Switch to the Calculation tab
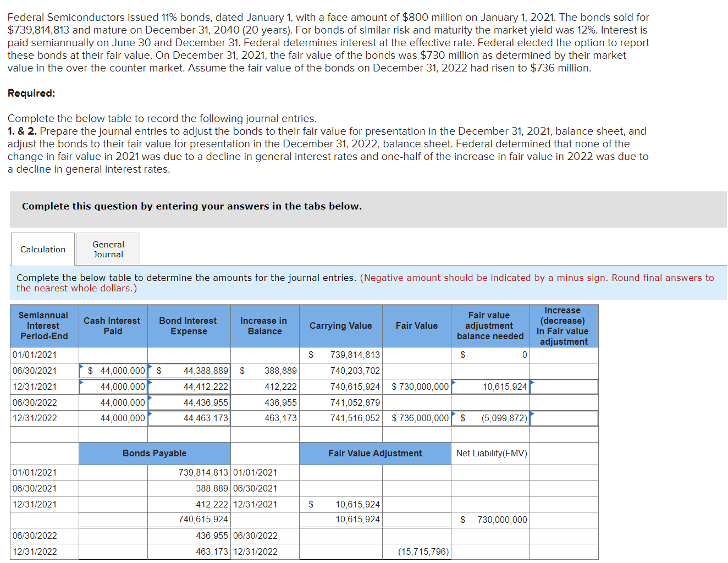The image size is (728, 563). coord(43,249)
